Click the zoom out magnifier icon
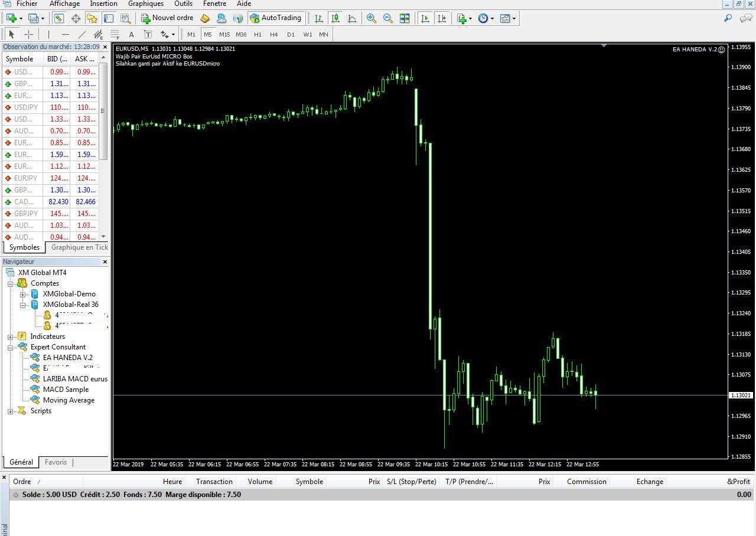 click(388, 18)
